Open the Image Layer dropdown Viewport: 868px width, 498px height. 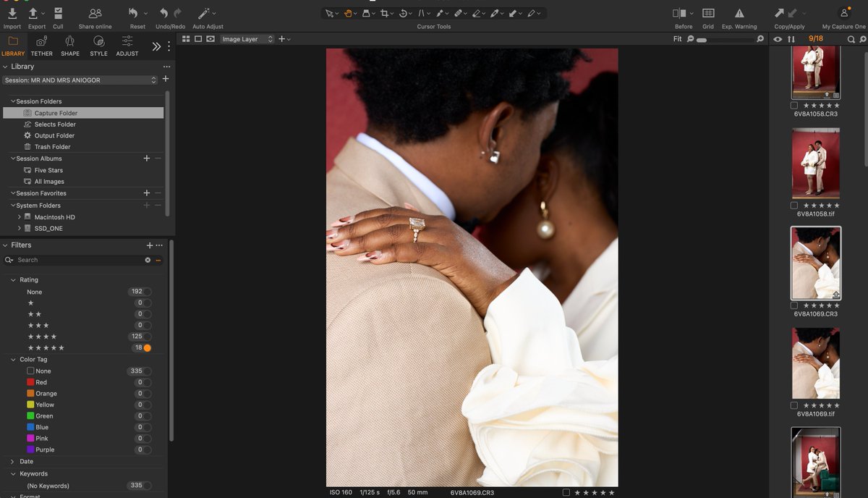tap(248, 39)
